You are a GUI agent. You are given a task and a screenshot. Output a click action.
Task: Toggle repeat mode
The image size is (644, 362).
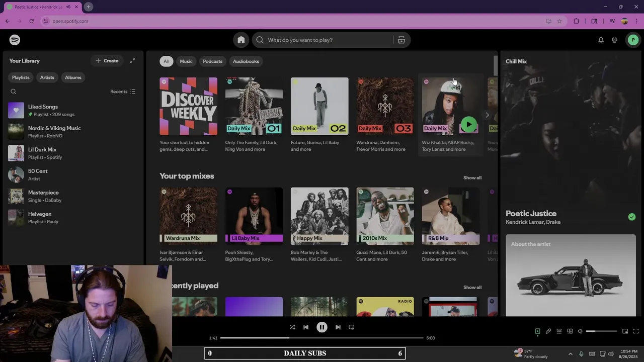pos(352,327)
